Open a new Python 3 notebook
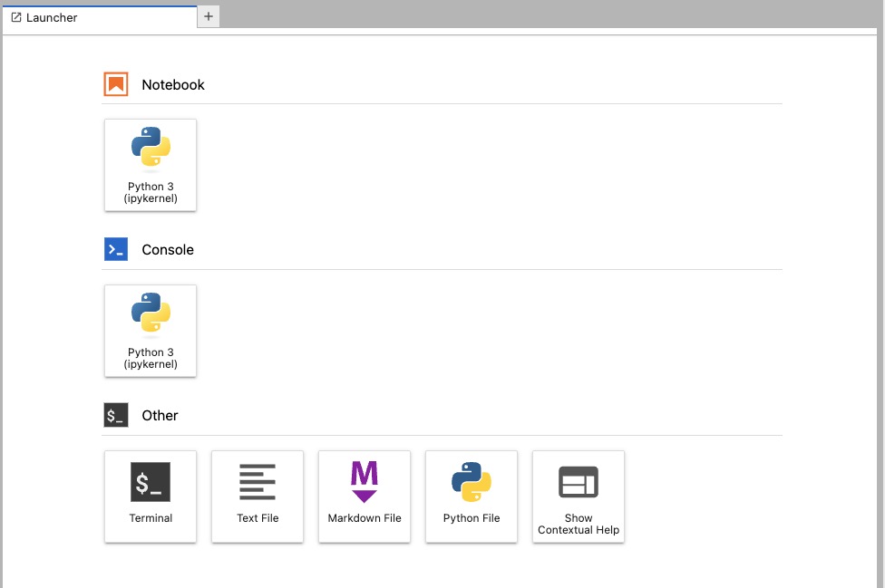The width and height of the screenshot is (885, 588). click(151, 165)
